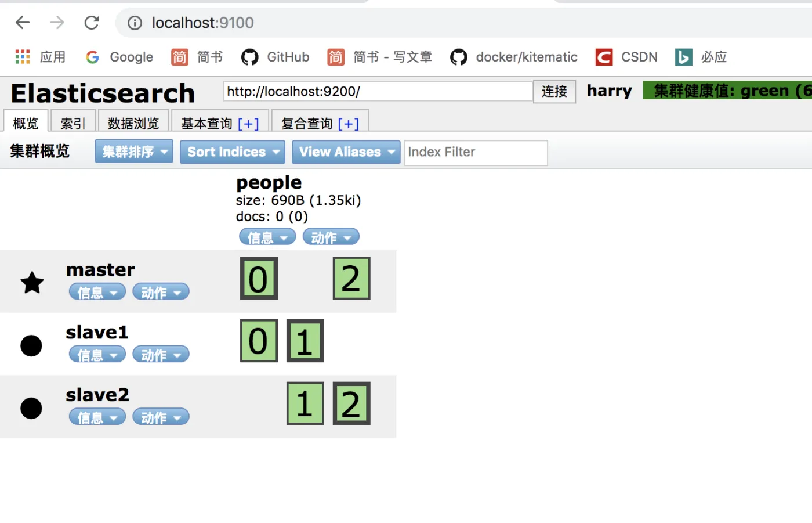This screenshot has height=523, width=812.
Task: Click replica shard 2 on master
Action: tap(351, 279)
